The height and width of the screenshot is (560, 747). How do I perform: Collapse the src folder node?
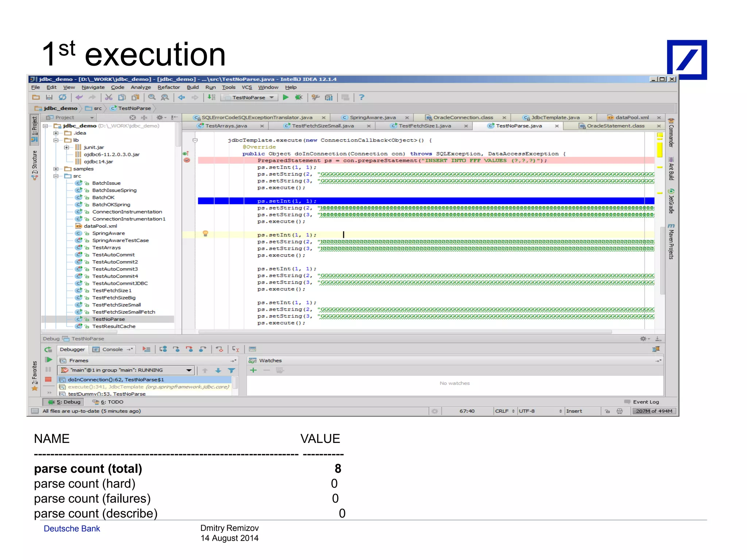(55, 176)
